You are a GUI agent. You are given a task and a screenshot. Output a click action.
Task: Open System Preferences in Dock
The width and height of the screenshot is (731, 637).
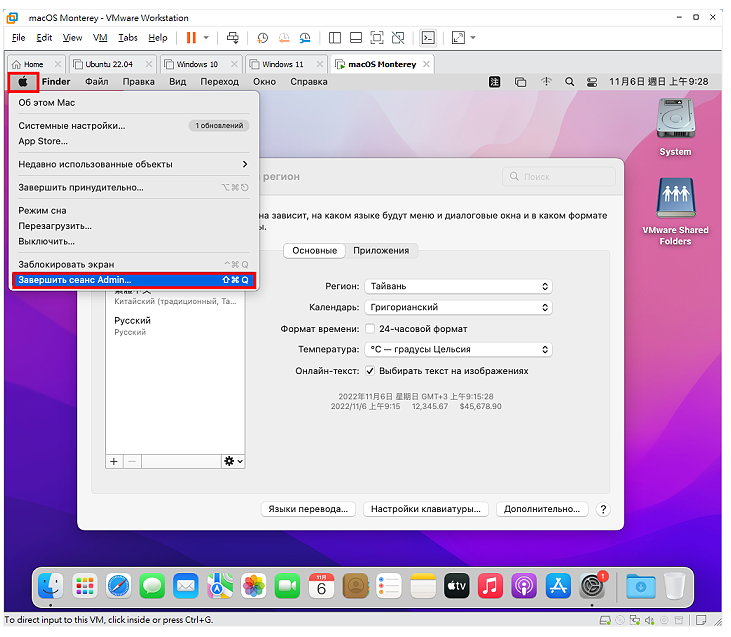click(x=592, y=585)
